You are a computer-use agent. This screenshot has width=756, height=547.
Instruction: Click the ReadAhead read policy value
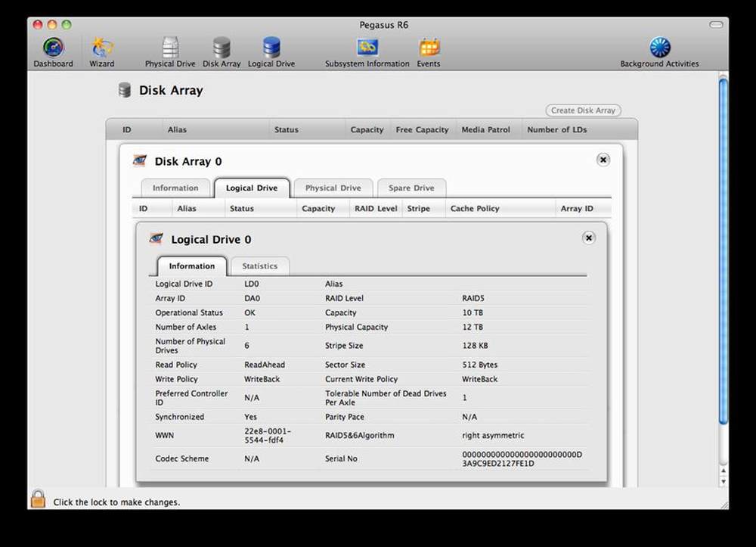[x=265, y=365]
